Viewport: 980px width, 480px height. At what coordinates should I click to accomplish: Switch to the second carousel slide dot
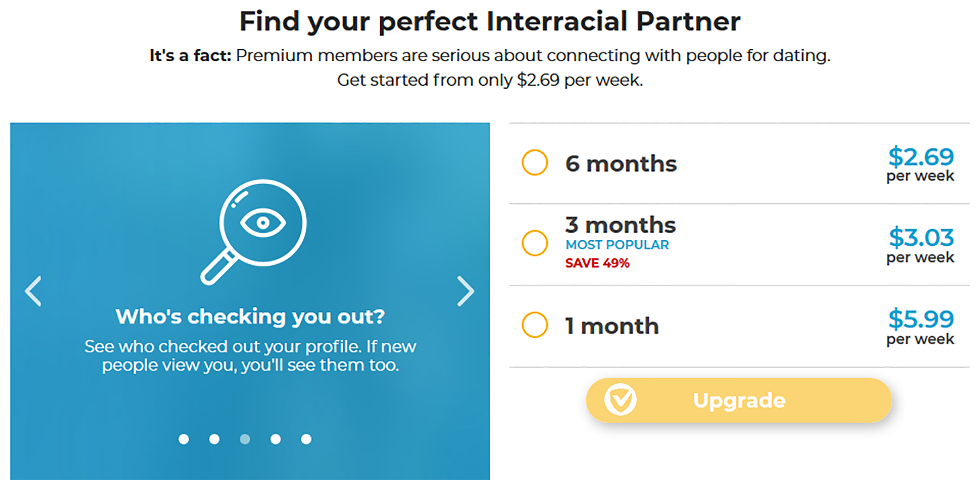tap(214, 439)
